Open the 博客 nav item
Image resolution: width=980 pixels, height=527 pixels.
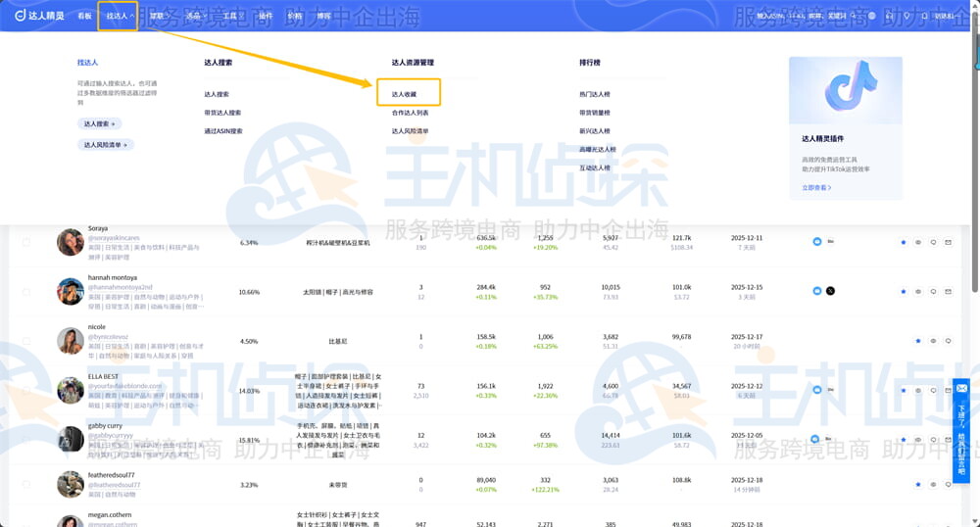pyautogui.click(x=323, y=16)
